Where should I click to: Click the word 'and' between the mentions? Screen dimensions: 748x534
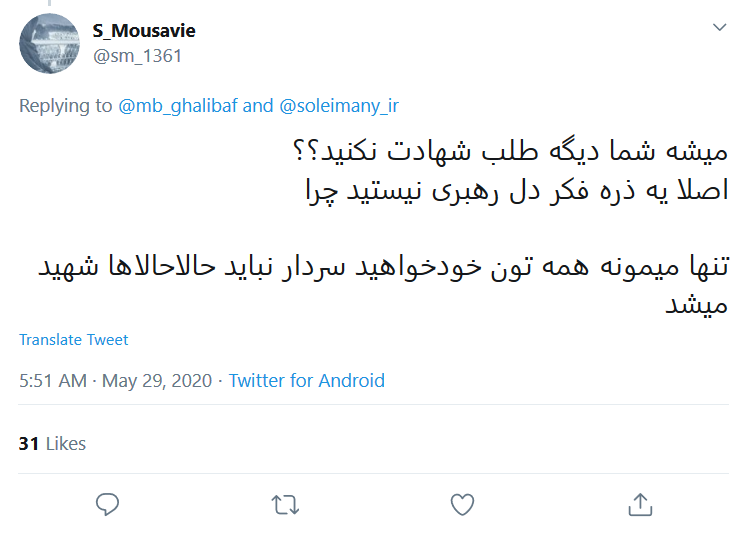coord(257,105)
